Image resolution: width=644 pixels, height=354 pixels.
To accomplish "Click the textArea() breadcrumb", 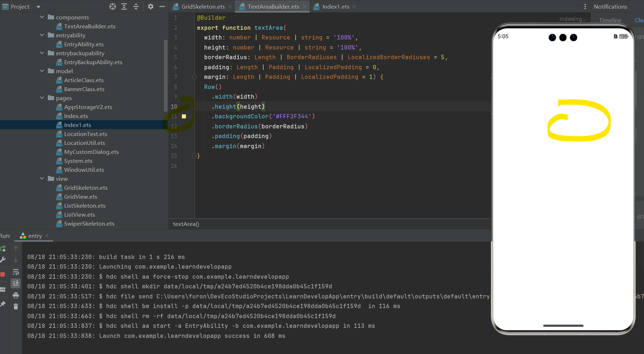I will (186, 224).
